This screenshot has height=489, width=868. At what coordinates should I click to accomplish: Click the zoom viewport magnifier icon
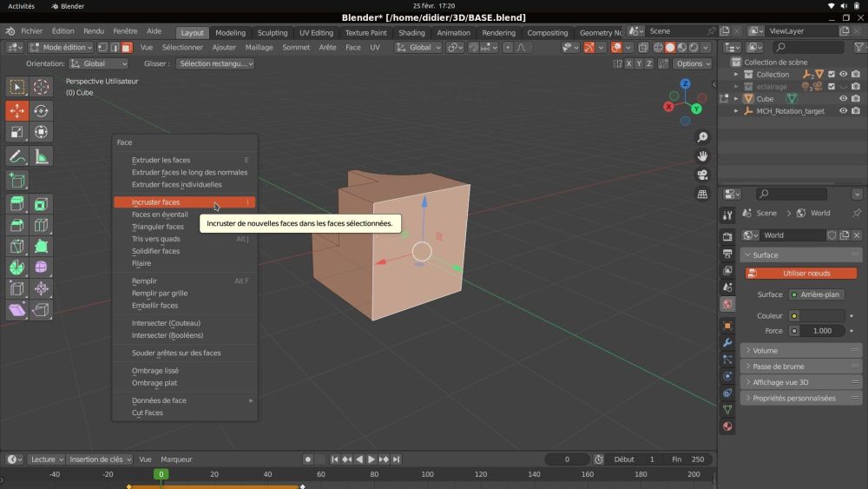(702, 137)
